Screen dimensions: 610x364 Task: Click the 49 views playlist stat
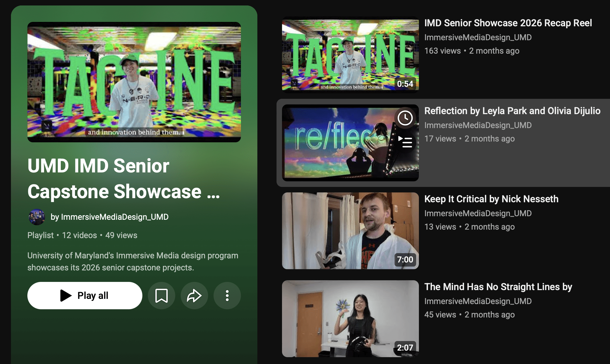pos(121,235)
